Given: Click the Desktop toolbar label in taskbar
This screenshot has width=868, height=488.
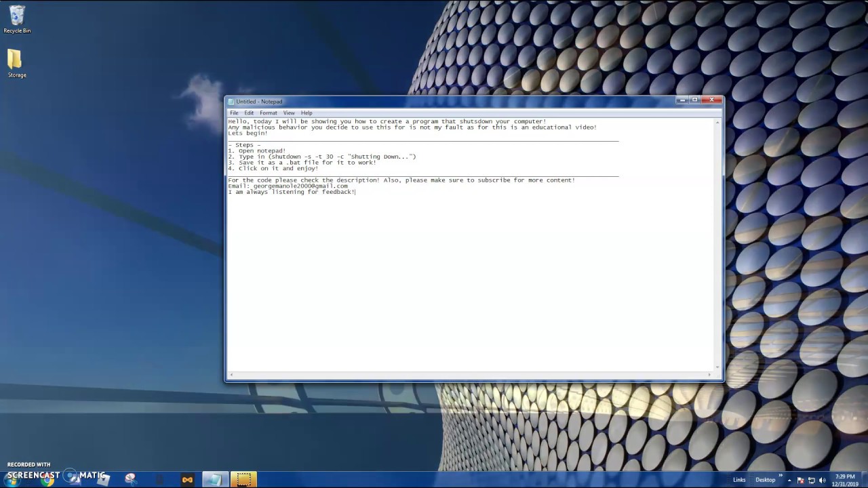Looking at the screenshot, I should [766, 480].
